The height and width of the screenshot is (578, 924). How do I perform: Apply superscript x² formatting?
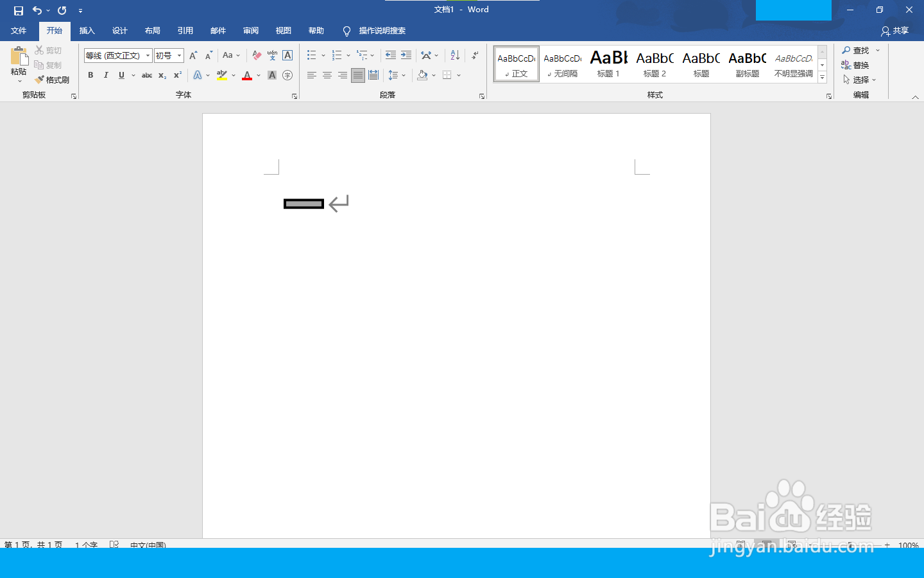pos(178,75)
